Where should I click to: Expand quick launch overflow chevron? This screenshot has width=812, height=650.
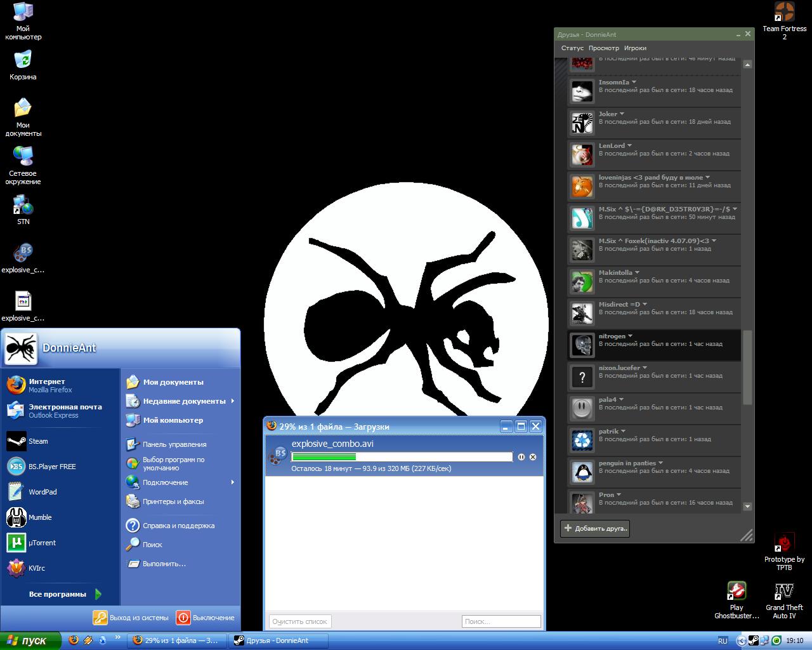click(x=117, y=637)
